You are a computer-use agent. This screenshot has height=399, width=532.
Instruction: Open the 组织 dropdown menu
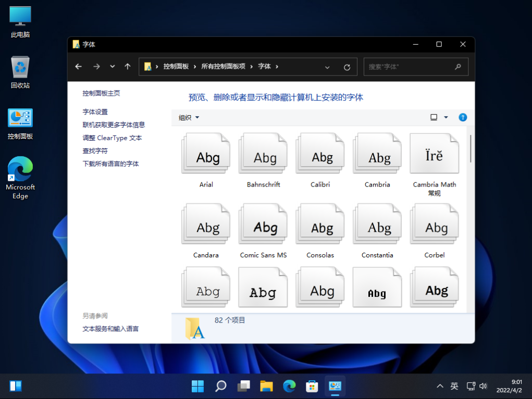pos(188,117)
